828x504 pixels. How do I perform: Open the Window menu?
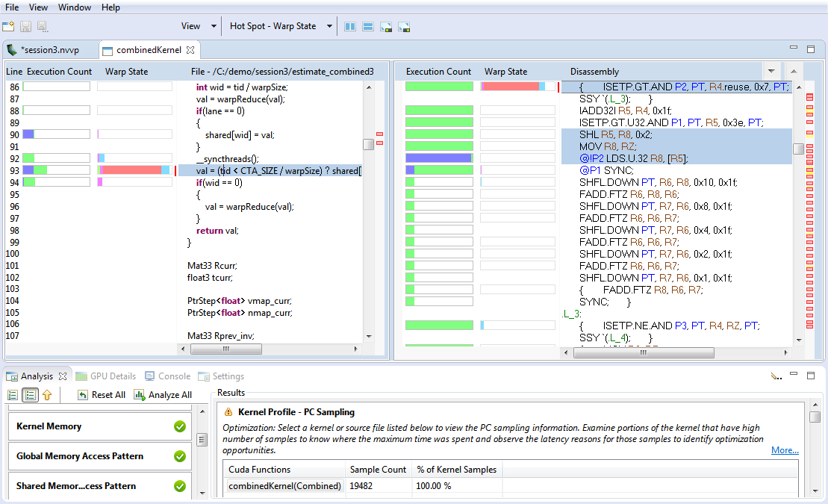point(75,7)
